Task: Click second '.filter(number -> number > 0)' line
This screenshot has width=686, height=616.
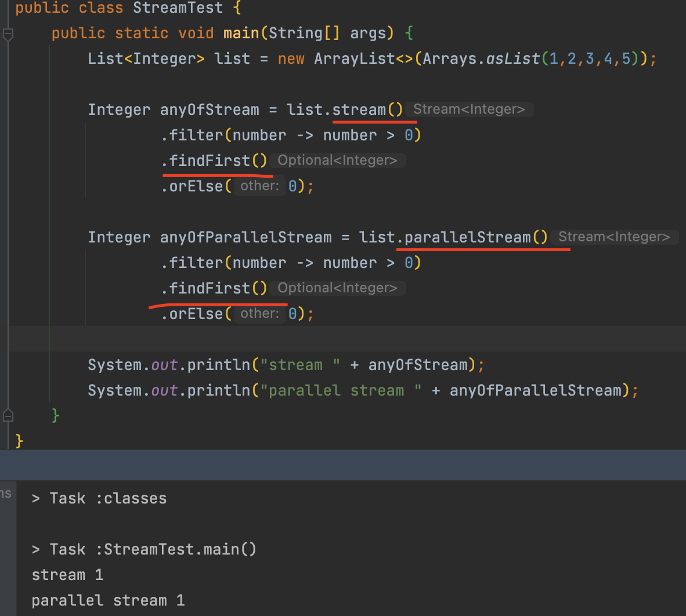Action: coord(291,263)
